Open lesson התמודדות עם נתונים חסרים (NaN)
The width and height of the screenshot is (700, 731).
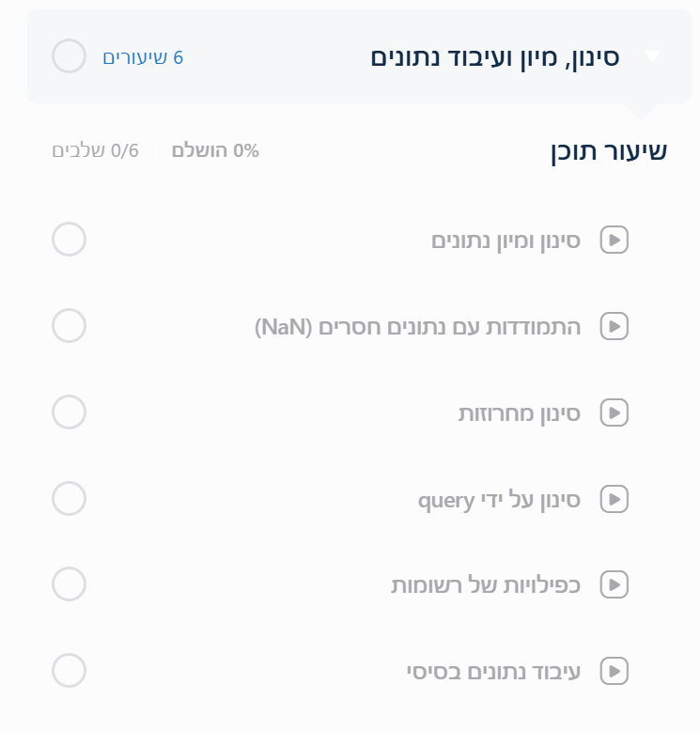(418, 326)
